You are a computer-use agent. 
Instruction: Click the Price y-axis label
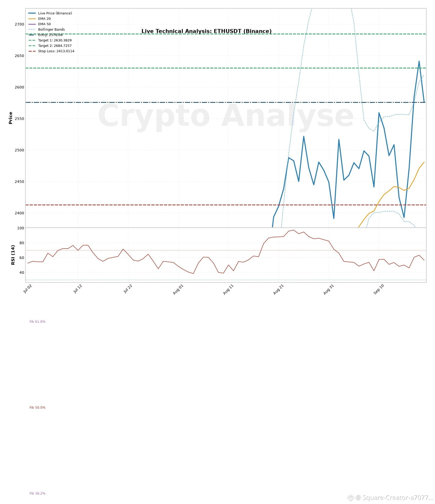pyautogui.click(x=10, y=118)
